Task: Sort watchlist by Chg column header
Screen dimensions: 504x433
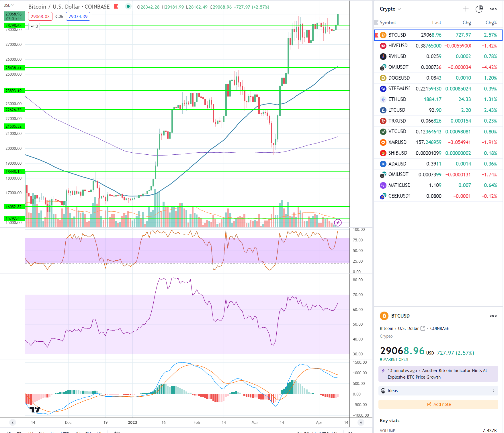Action: (467, 23)
